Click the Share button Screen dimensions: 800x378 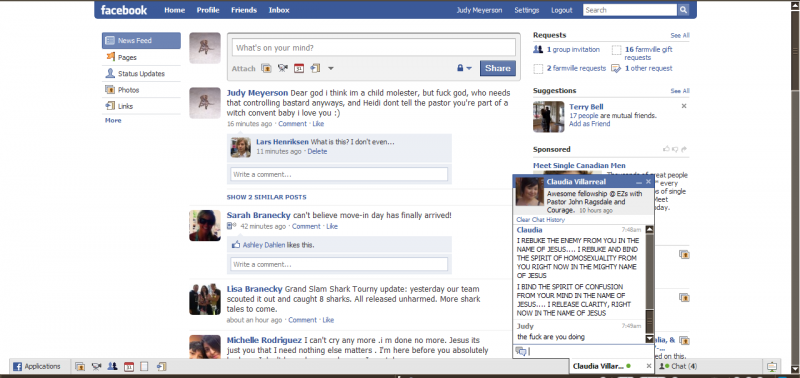point(497,68)
